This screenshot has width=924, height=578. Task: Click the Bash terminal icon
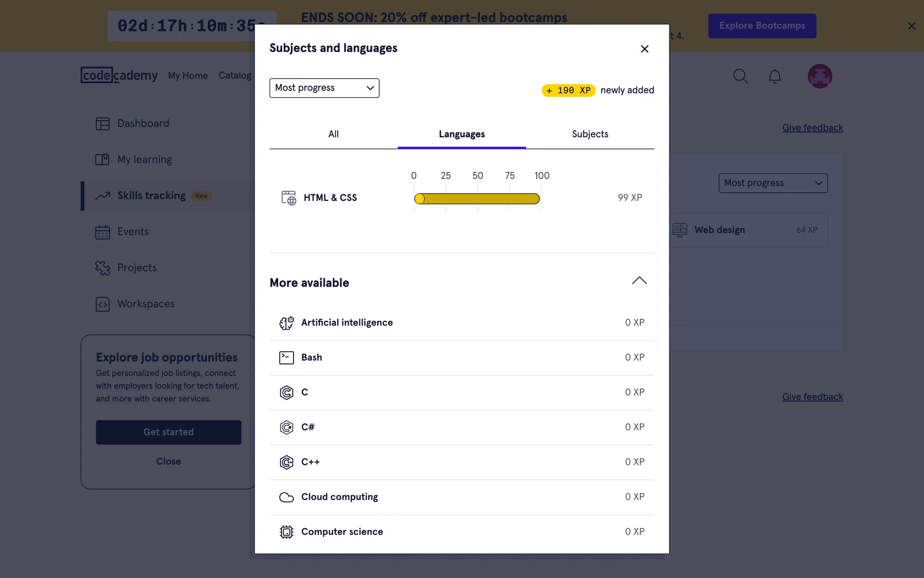tap(286, 357)
